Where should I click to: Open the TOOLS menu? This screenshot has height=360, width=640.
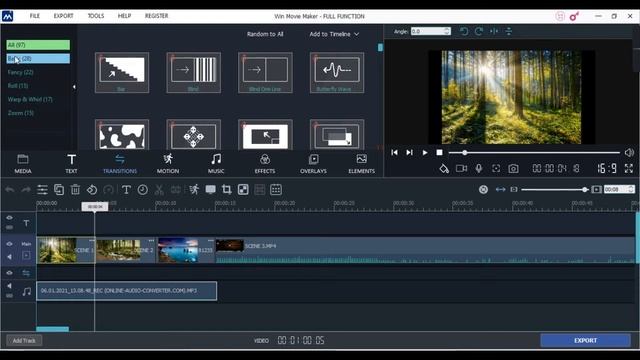click(96, 16)
